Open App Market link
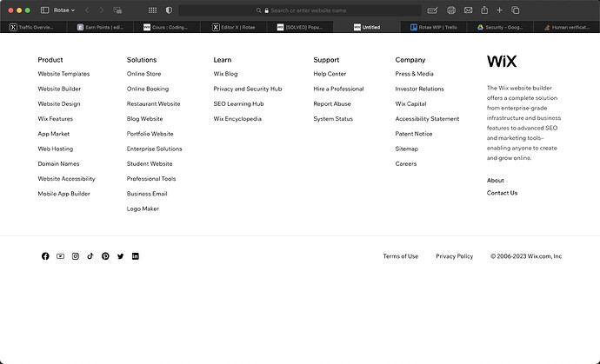Image resolution: width=600 pixels, height=364 pixels. click(54, 134)
